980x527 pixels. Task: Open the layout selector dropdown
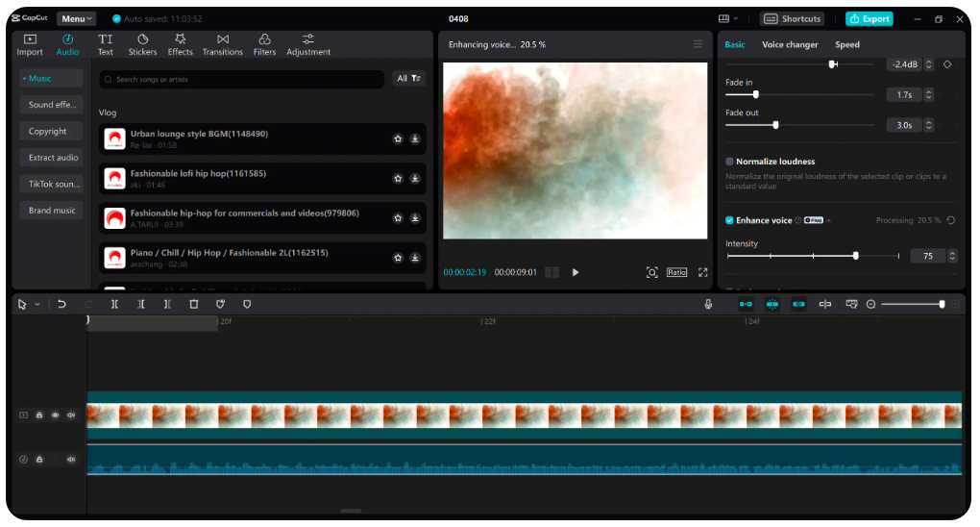[x=728, y=19]
